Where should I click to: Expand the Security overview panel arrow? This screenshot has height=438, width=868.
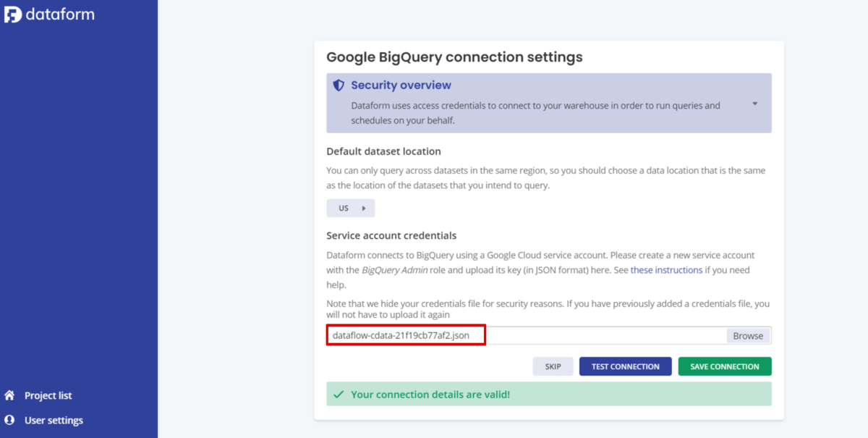[754, 104]
